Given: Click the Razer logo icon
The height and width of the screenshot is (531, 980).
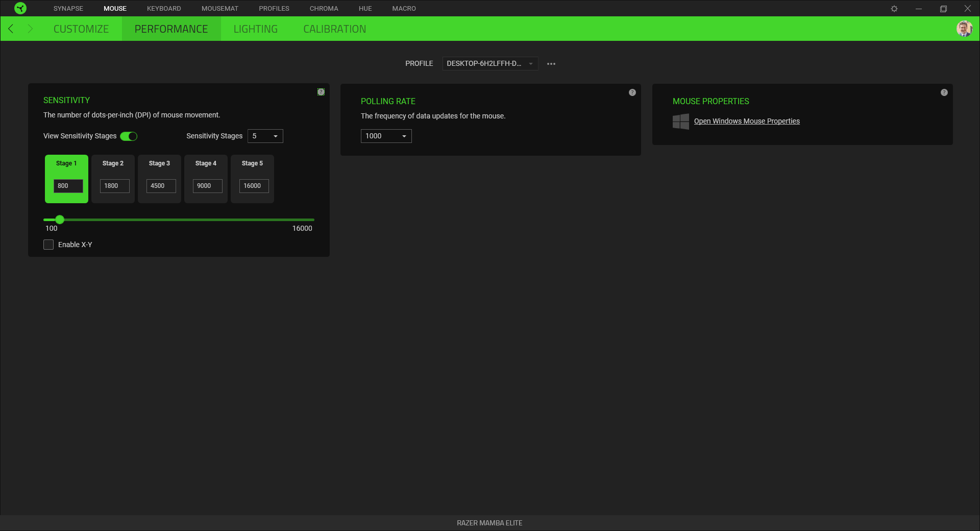Looking at the screenshot, I should click(20, 8).
